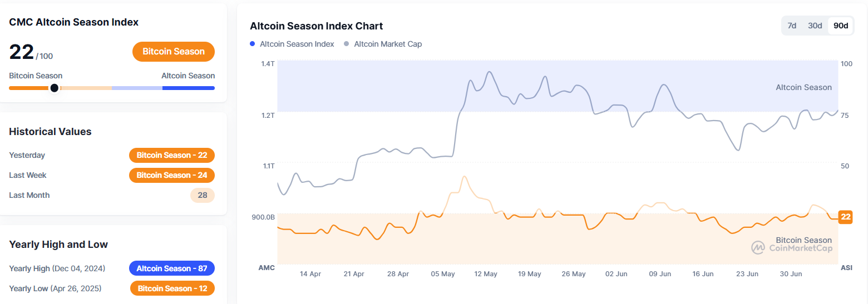Click the blue Altcoin Season slider segment
The width and height of the screenshot is (868, 304).
(x=188, y=88)
